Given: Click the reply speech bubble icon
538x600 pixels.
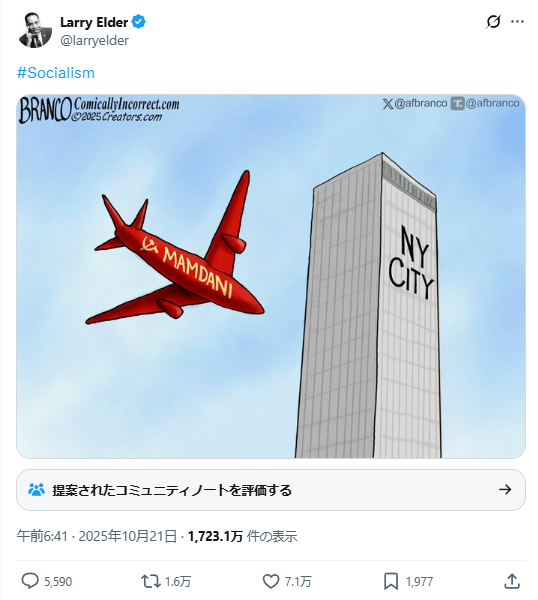Looking at the screenshot, I should pyautogui.click(x=30, y=581).
